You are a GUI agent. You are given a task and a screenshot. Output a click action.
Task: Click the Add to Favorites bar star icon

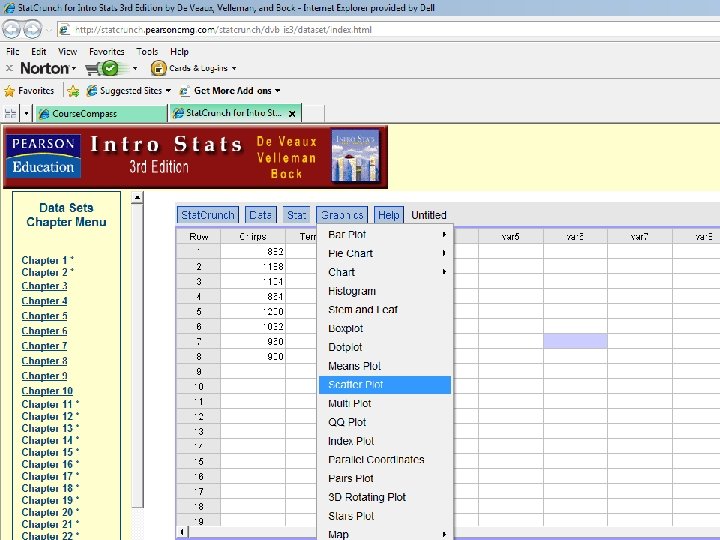click(73, 91)
